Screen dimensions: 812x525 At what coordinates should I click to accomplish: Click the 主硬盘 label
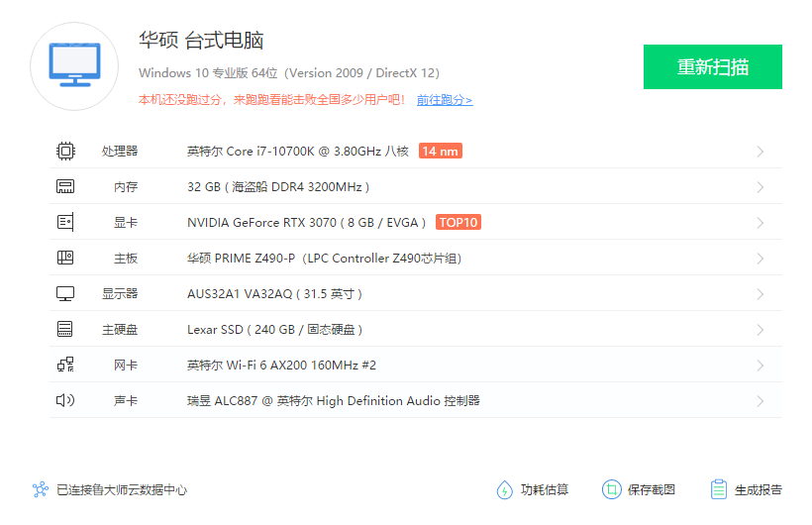coord(120,329)
